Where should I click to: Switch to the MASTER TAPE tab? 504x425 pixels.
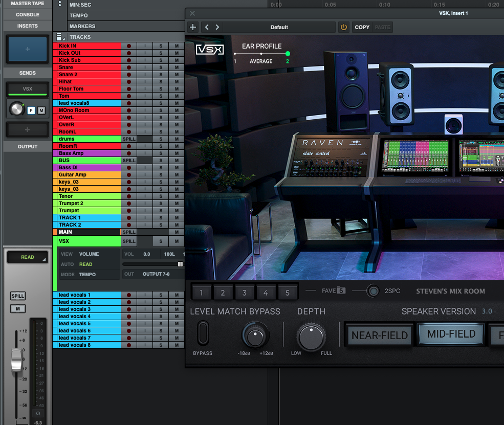[28, 4]
